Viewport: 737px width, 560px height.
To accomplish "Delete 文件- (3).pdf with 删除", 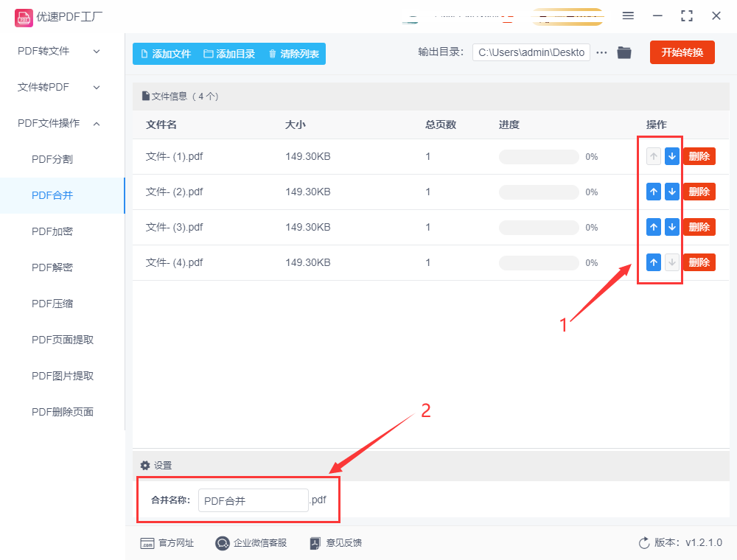I will (699, 227).
